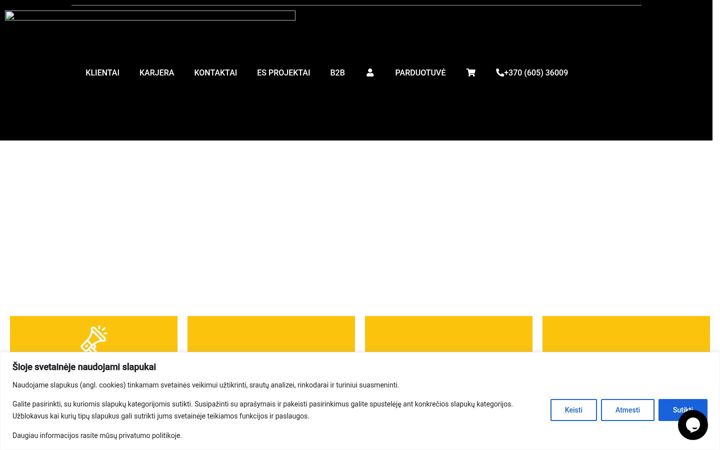Open the shopping cart icon
Image resolution: width=720 pixels, height=450 pixels.
(x=471, y=73)
